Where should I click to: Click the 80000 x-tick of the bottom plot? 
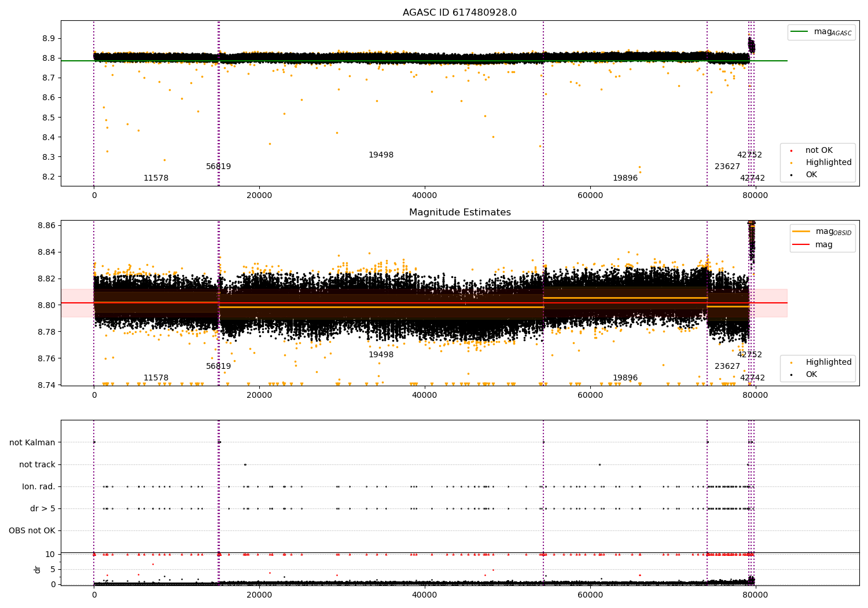[x=755, y=595]
